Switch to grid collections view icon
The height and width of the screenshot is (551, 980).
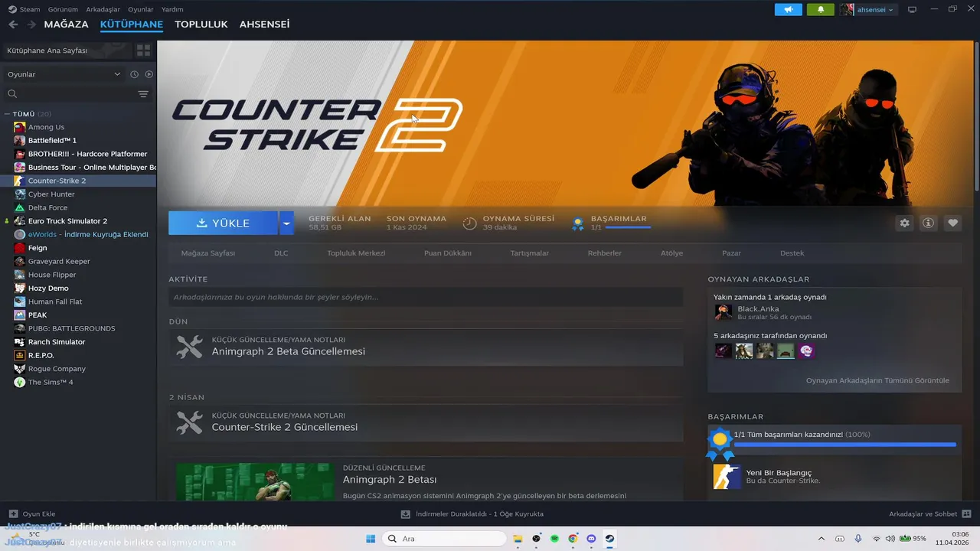point(143,51)
